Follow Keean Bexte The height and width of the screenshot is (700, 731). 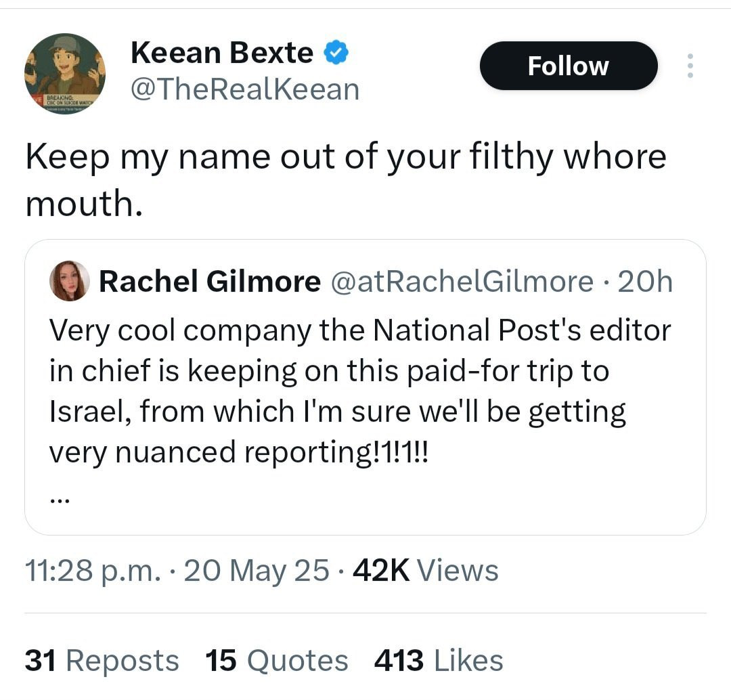(x=568, y=66)
